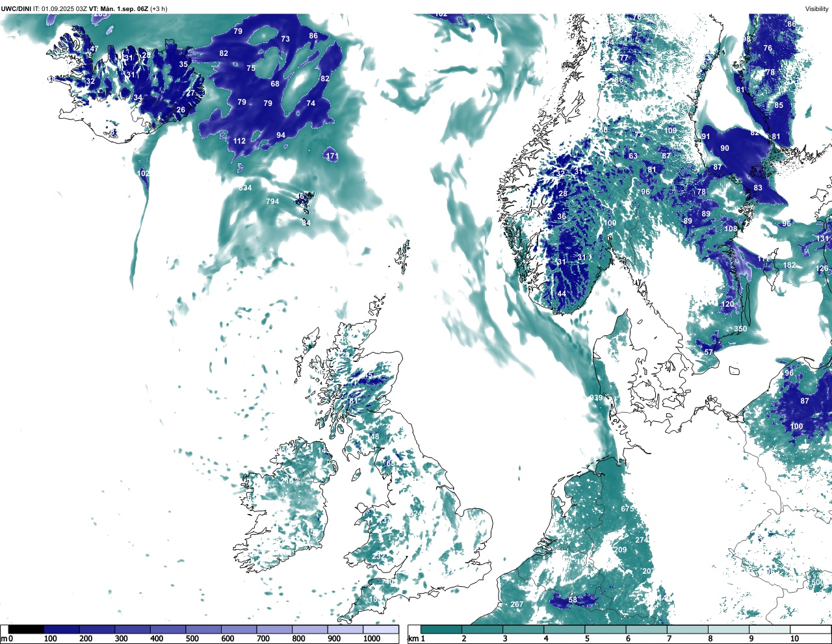This screenshot has height=644, width=832.
Task: Click the '4' tick label on the km scale
Action: [x=546, y=639]
